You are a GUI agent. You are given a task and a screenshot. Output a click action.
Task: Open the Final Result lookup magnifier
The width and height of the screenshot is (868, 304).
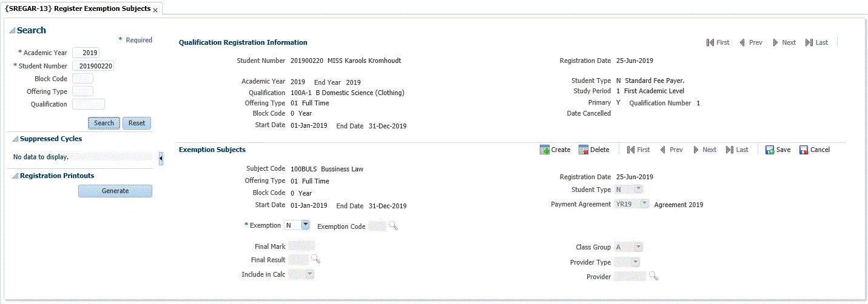tap(315, 259)
